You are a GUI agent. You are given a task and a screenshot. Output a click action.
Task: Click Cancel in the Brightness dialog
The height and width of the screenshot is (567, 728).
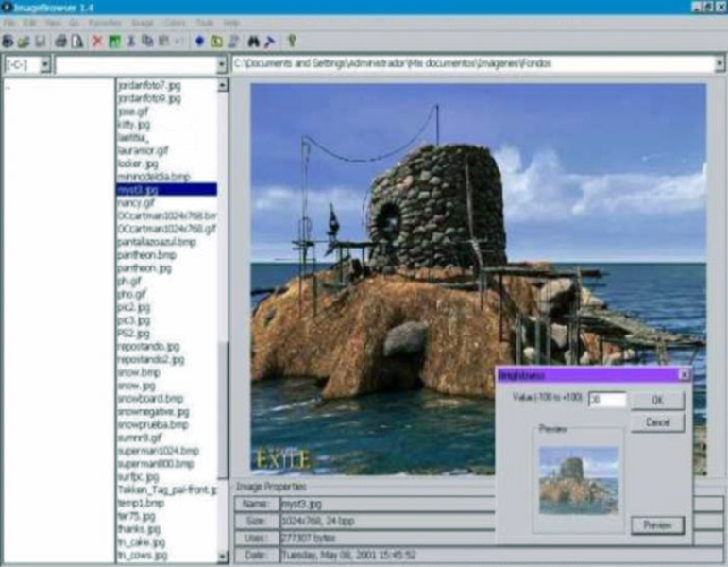657,422
